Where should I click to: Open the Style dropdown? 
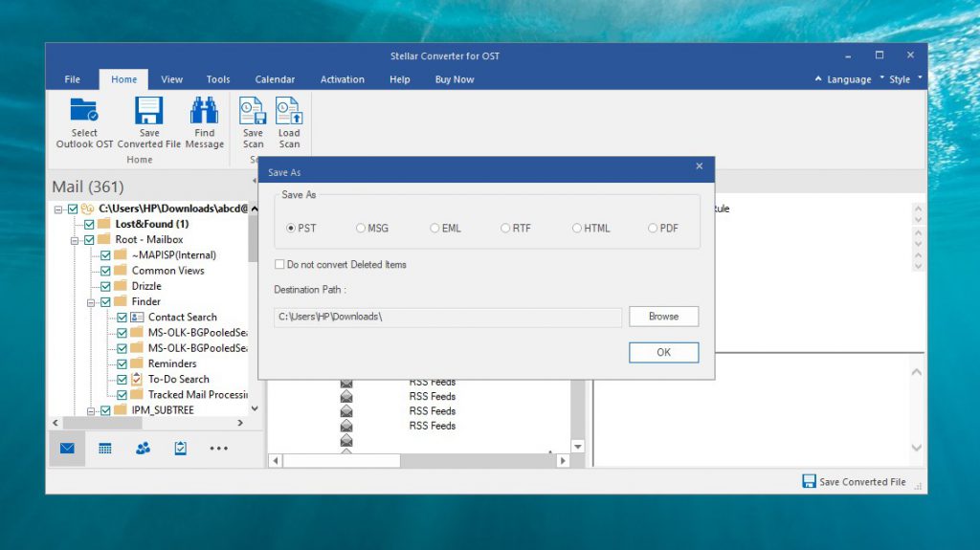pyautogui.click(x=901, y=79)
